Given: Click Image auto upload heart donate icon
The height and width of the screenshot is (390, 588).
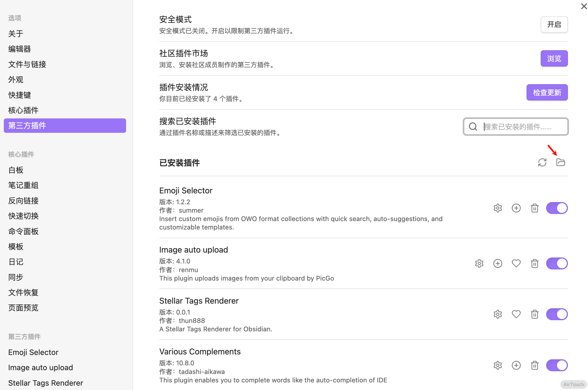Looking at the screenshot, I should (x=516, y=263).
